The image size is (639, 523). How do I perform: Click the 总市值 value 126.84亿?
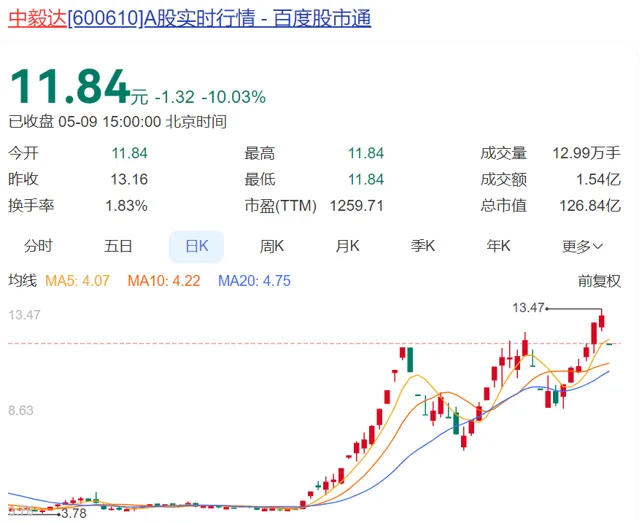click(590, 205)
